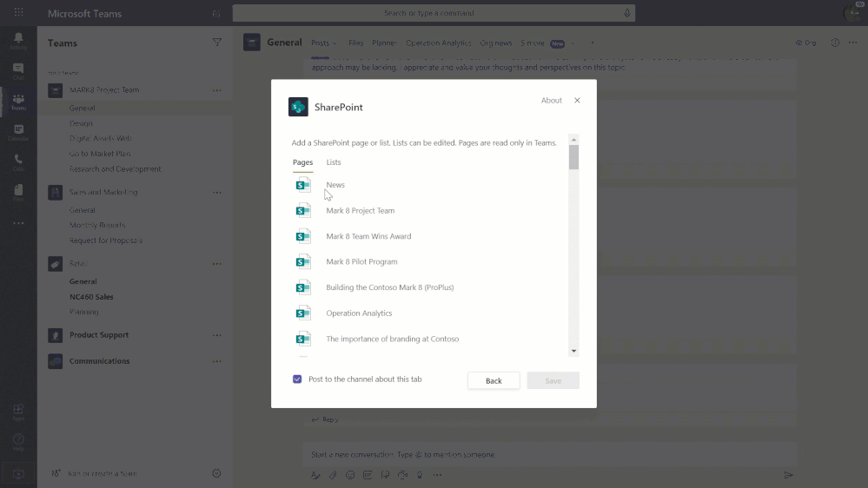The width and height of the screenshot is (868, 488).
Task: Filter the teams list with funnel icon
Action: point(217,43)
